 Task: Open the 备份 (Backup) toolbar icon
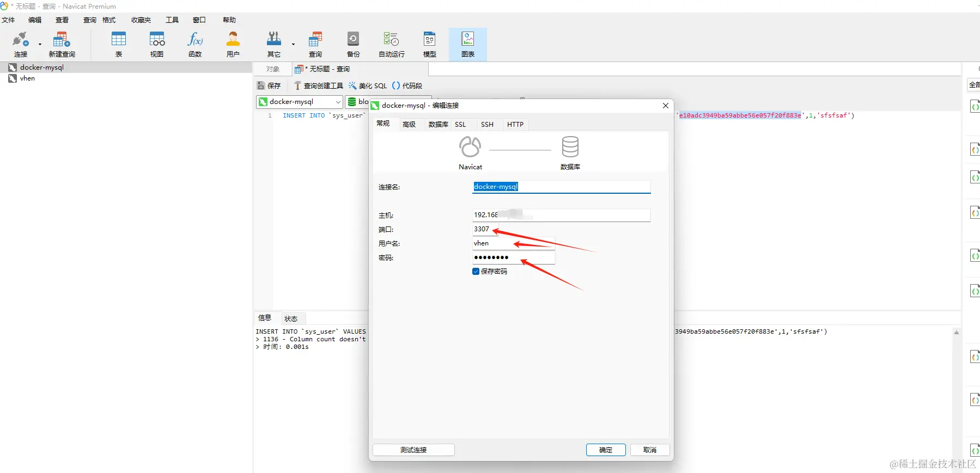point(354,44)
